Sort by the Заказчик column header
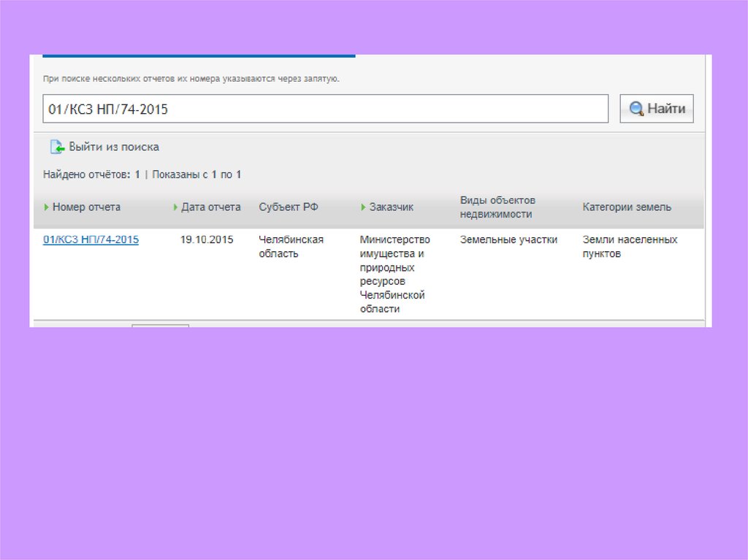This screenshot has height=560, width=748. click(x=391, y=207)
